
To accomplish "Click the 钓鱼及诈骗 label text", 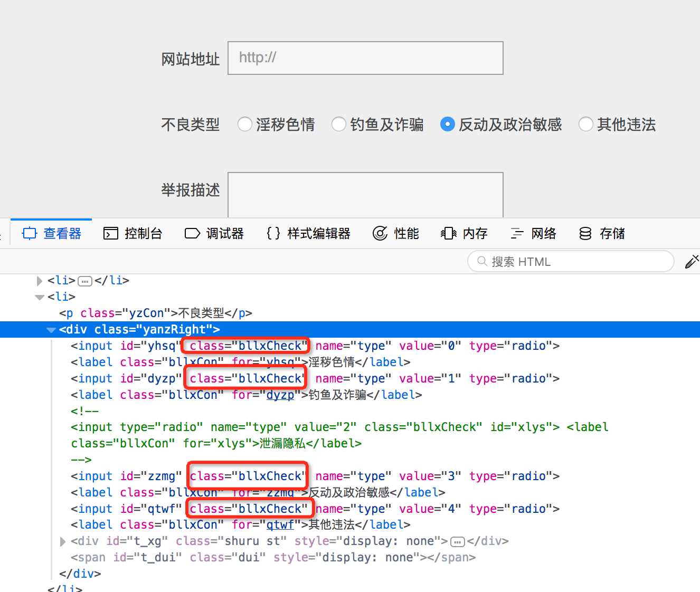I will click(x=387, y=125).
